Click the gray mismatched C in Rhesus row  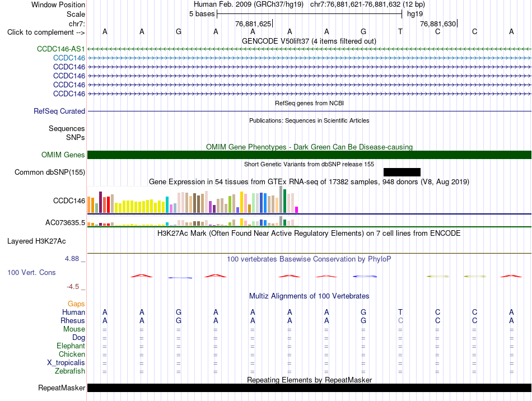click(400, 320)
